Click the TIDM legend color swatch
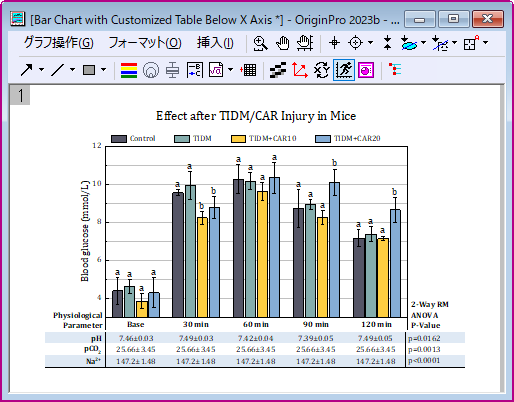 tap(182, 139)
